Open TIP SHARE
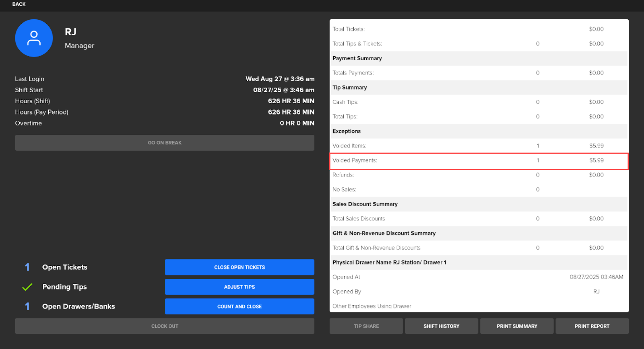 [366, 326]
